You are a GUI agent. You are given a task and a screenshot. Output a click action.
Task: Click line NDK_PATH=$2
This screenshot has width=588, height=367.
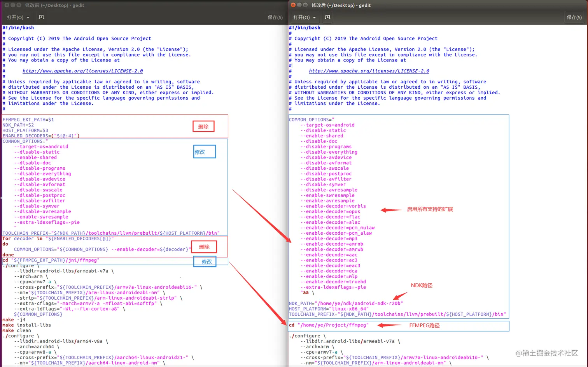(x=18, y=125)
